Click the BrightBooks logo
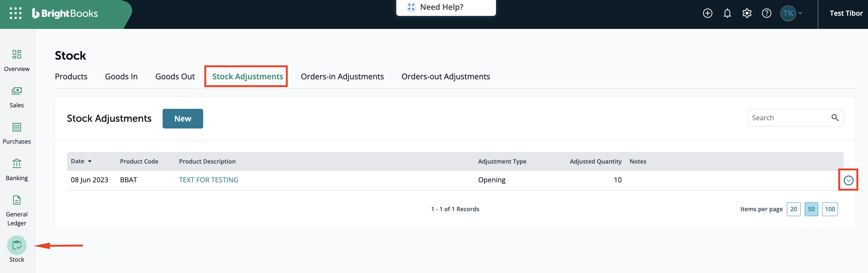 [x=65, y=13]
